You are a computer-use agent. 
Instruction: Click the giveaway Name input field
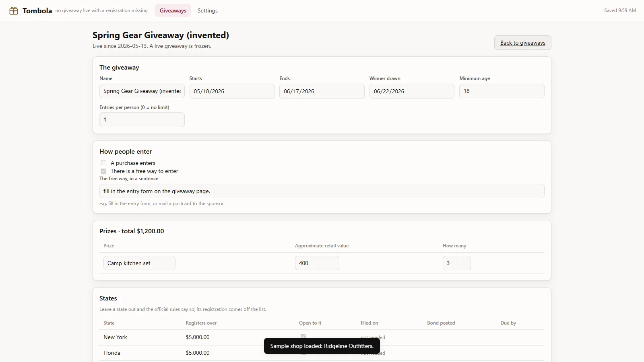142,91
